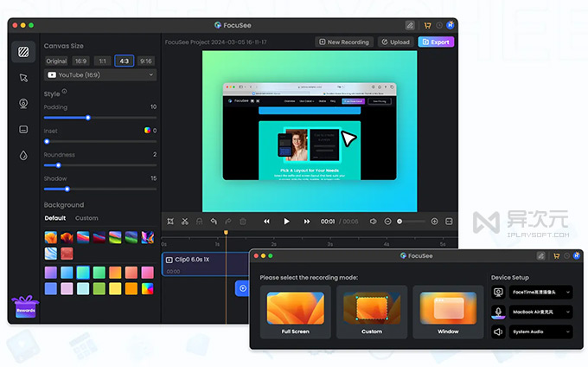Toggle the system audio speaker icon
This screenshot has width=588, height=367.
point(498,332)
